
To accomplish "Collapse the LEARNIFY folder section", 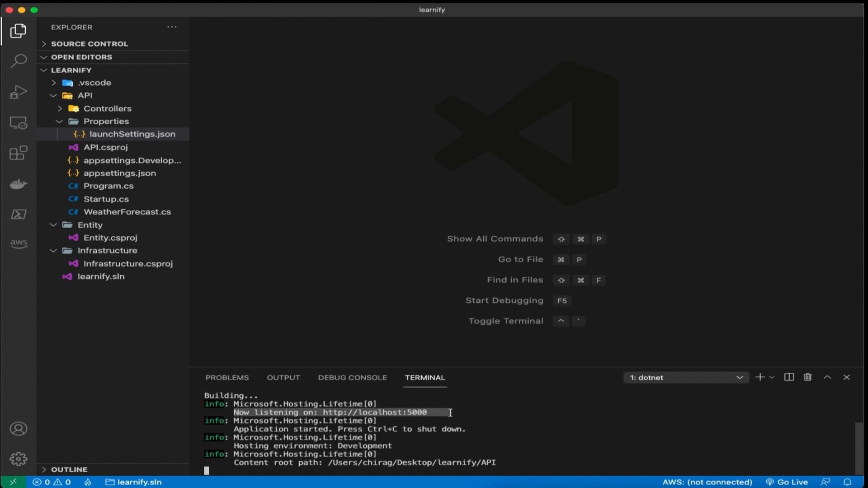I will (113, 70).
